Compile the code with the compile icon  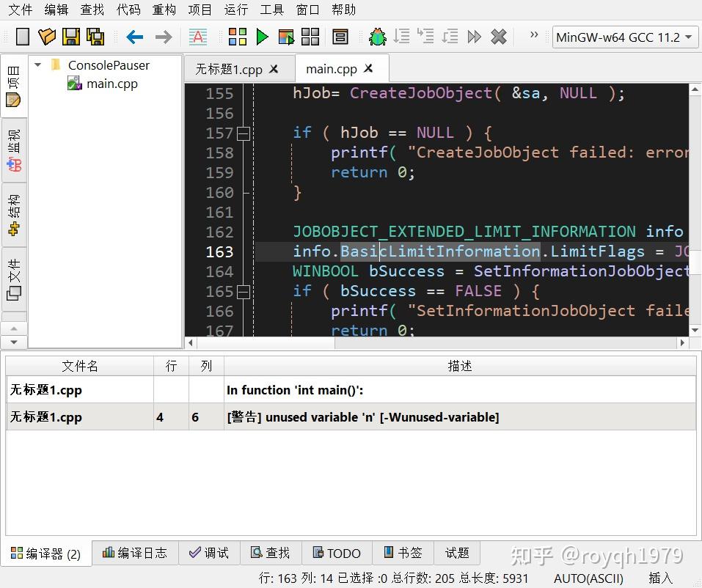(236, 37)
